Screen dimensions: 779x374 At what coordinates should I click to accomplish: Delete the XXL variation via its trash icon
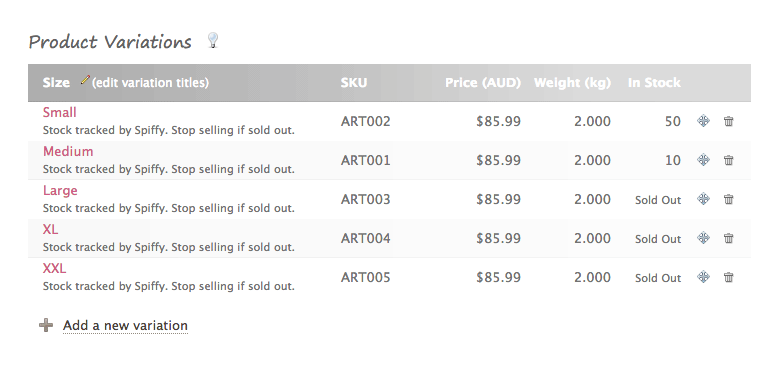point(728,277)
